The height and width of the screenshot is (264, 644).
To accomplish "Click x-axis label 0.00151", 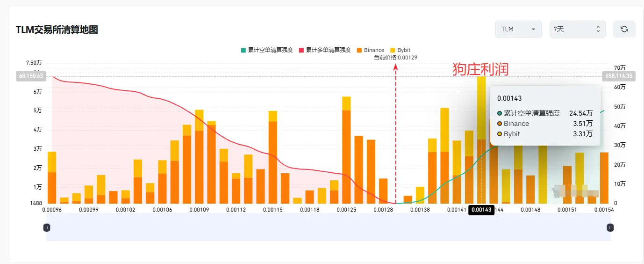I will (x=567, y=210).
